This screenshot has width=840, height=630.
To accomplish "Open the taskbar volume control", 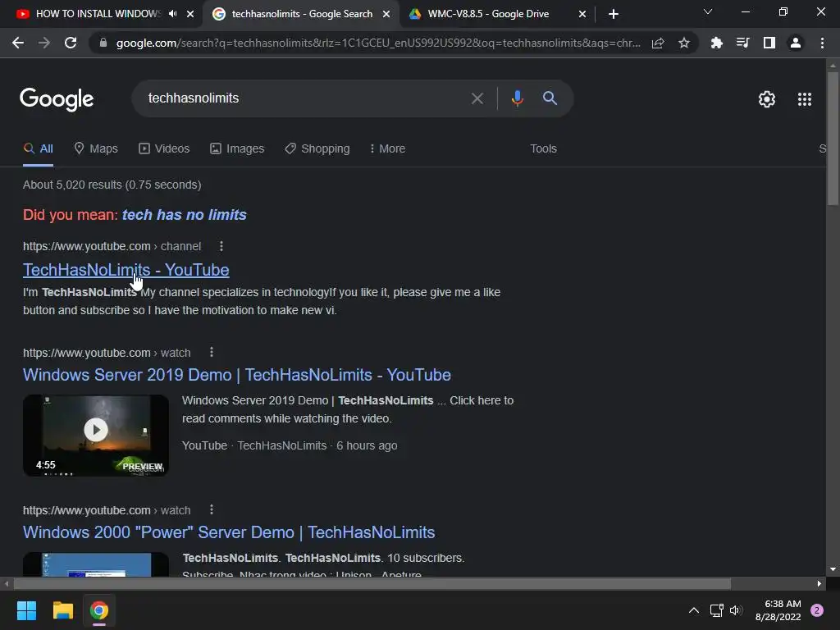I will click(735, 610).
